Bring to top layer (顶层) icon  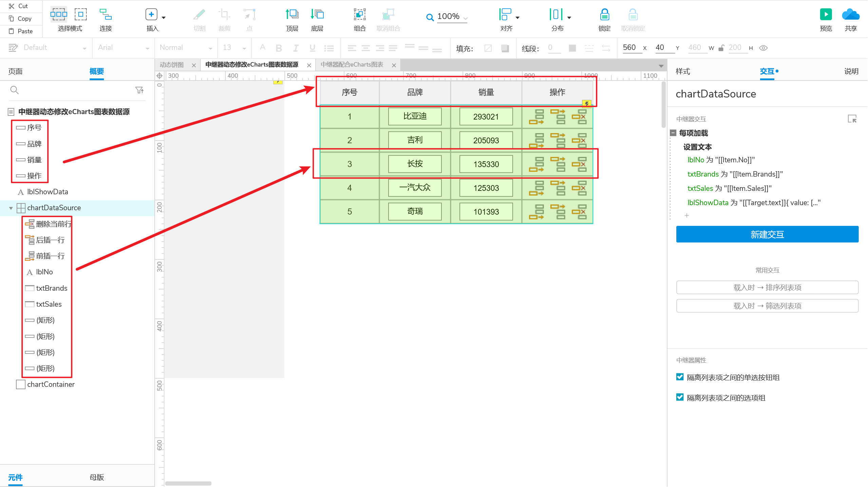(x=292, y=15)
